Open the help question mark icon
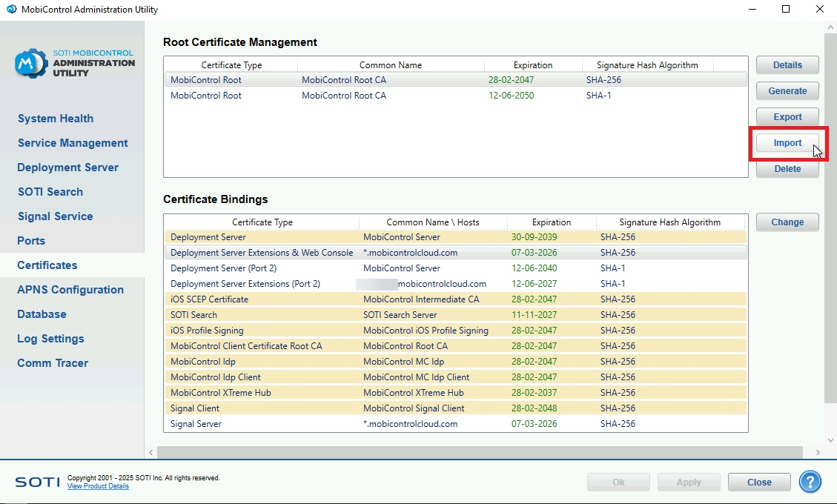 point(810,482)
